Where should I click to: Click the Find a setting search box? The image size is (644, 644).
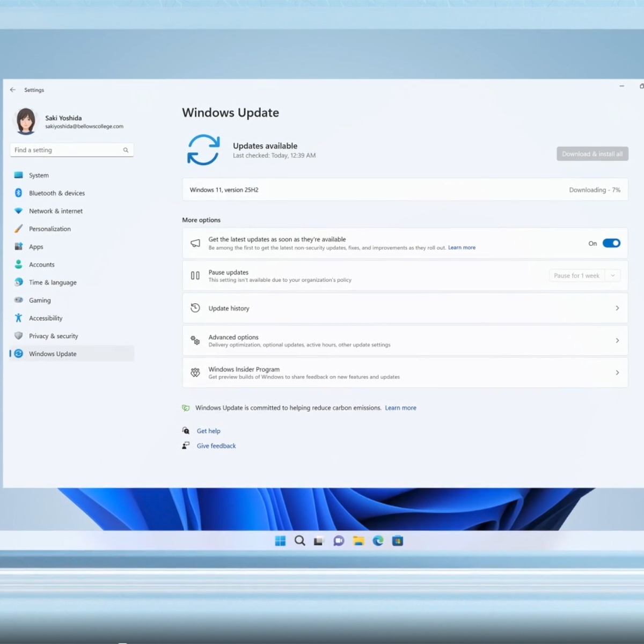67,150
